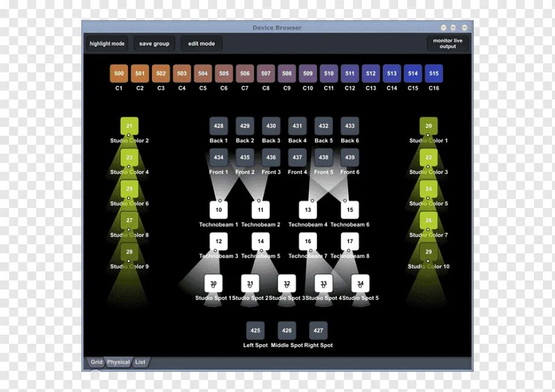Screen dimensions: 555x392
Task: Select fixture 17 Technobeam 8
Action: [350, 241]
